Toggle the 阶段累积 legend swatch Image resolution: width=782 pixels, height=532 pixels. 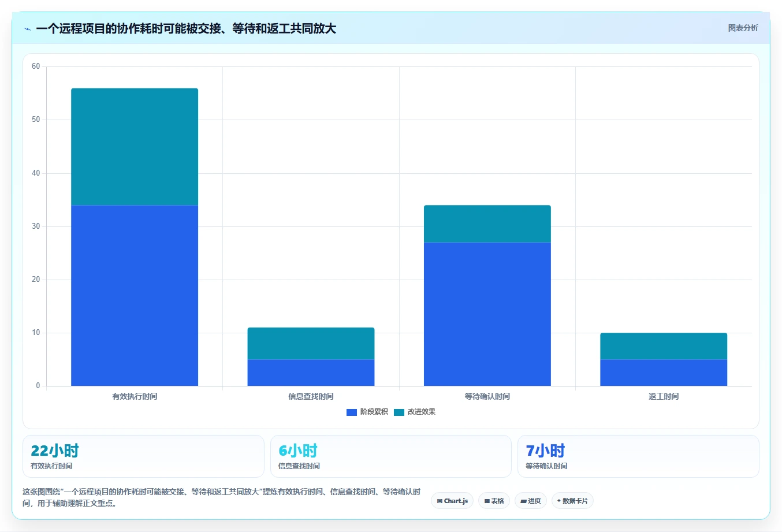point(352,412)
